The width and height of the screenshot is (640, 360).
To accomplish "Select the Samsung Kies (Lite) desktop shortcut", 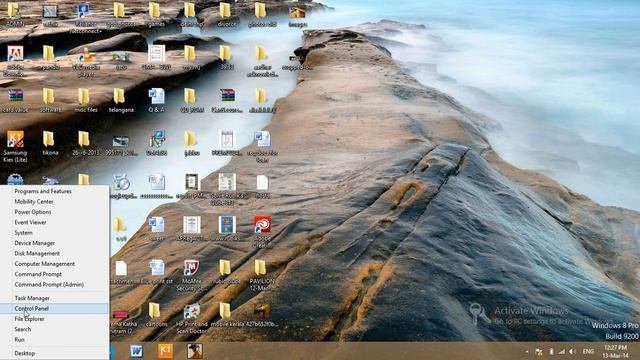I will click(x=15, y=146).
